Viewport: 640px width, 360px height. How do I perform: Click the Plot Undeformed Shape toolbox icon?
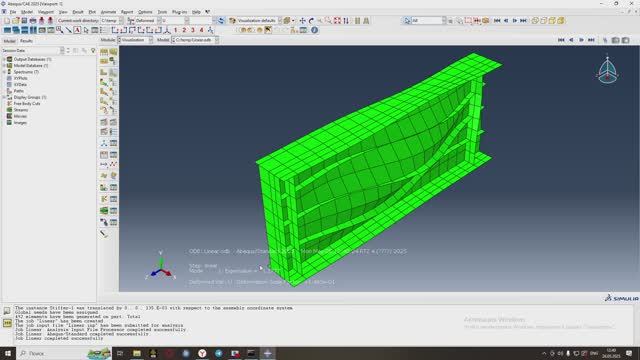(104, 72)
